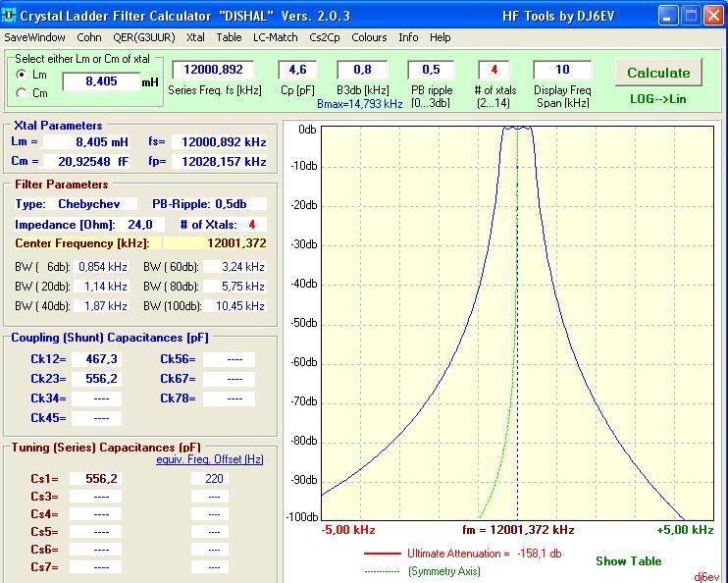Open the Cohn menu
Viewport: 728px width, 583px height.
88,37
